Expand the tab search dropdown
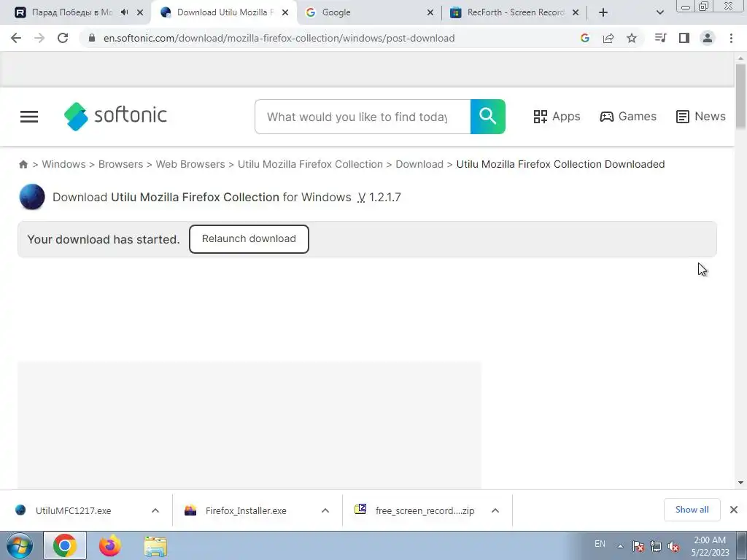Image resolution: width=747 pixels, height=560 pixels. pos(659,12)
